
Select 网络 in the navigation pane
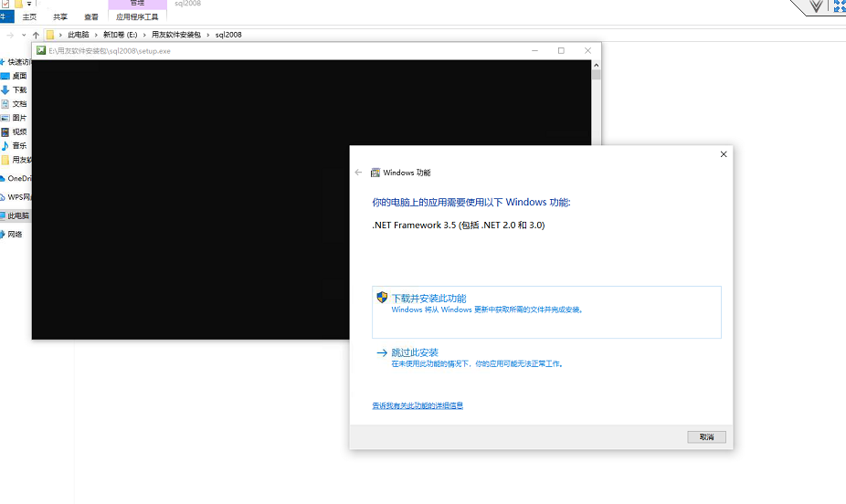point(16,235)
